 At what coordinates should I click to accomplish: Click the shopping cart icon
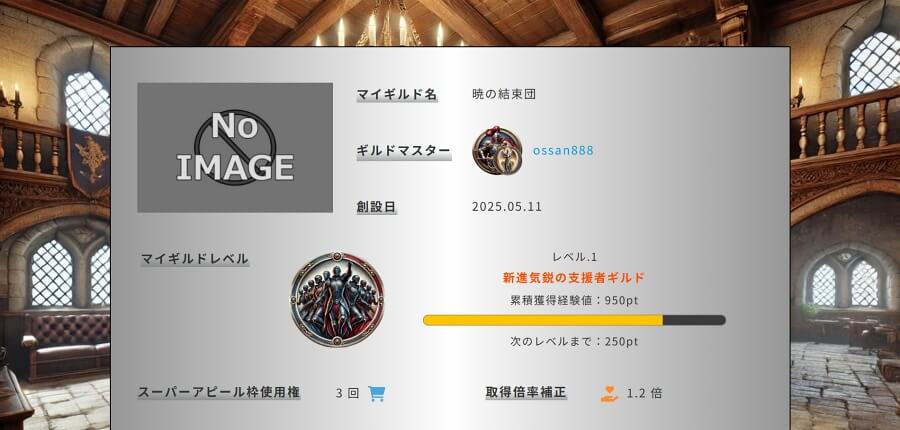pyautogui.click(x=377, y=394)
